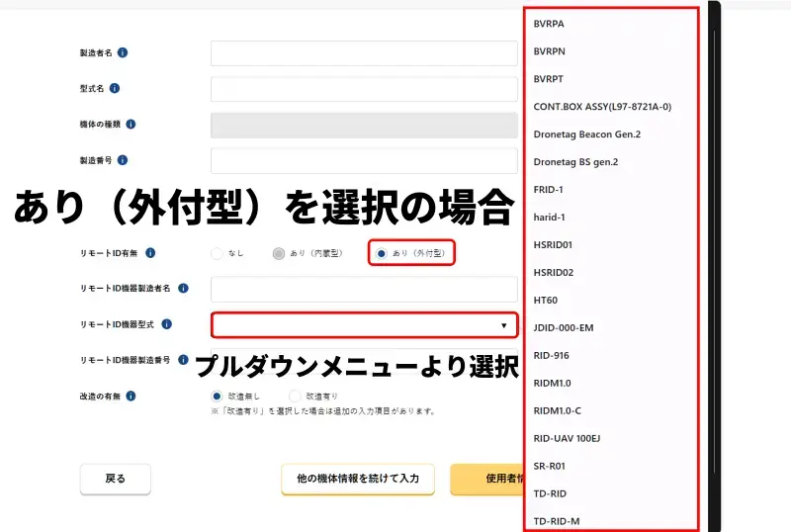
Task: Click the 戻る button
Action: pyautogui.click(x=115, y=479)
